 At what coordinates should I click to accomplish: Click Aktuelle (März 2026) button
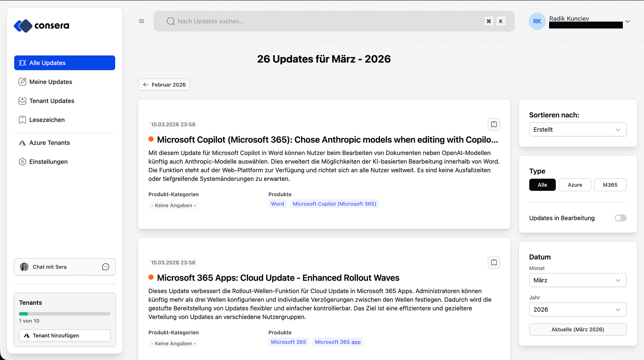(578, 329)
